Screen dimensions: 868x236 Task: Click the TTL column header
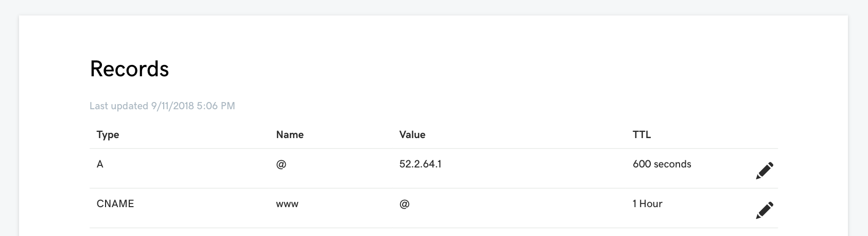641,135
